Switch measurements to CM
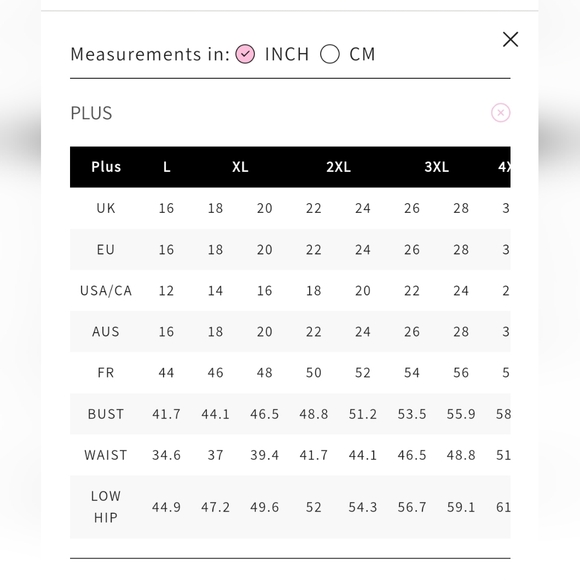 (330, 54)
